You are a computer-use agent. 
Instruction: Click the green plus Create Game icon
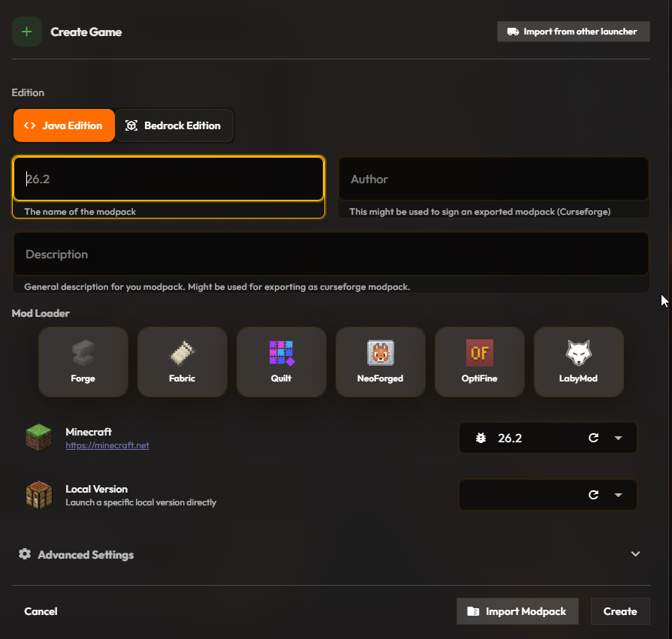point(26,32)
